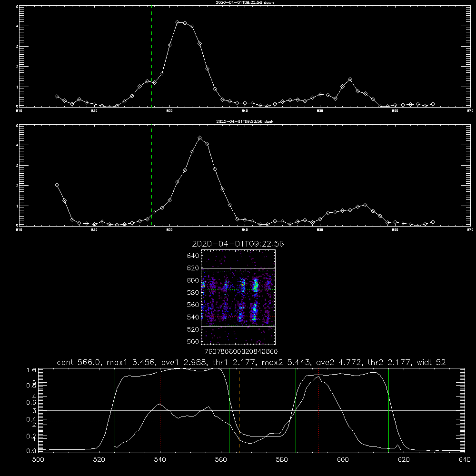Click the red dotted line near 592 in bottom plot
The image size is (476, 476).
(x=319, y=410)
